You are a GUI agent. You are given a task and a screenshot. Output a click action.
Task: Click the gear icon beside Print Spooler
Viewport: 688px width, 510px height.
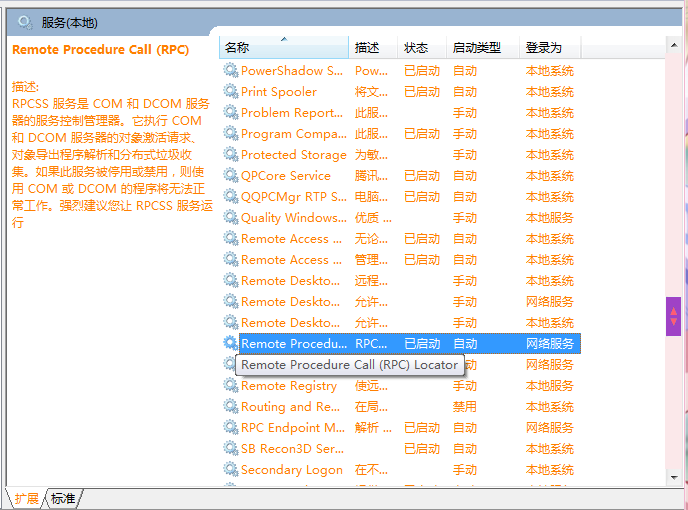pos(230,91)
